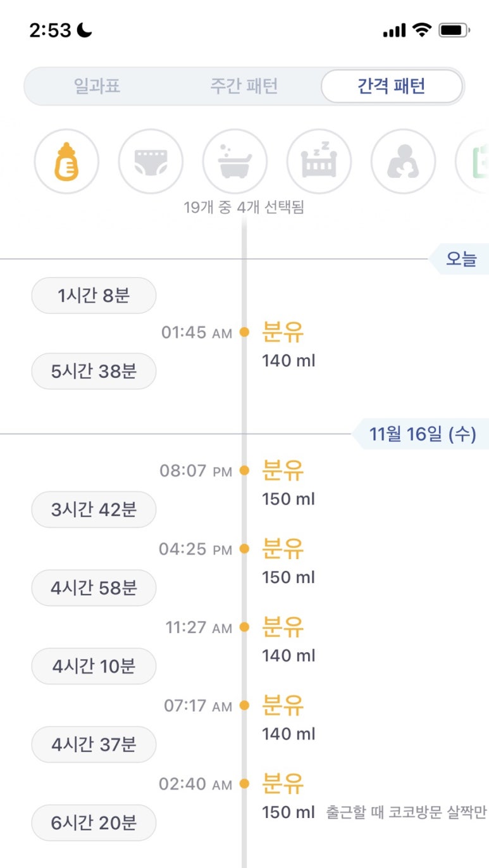Toggle the bath tub filter icon
489x868 pixels.
[235, 161]
